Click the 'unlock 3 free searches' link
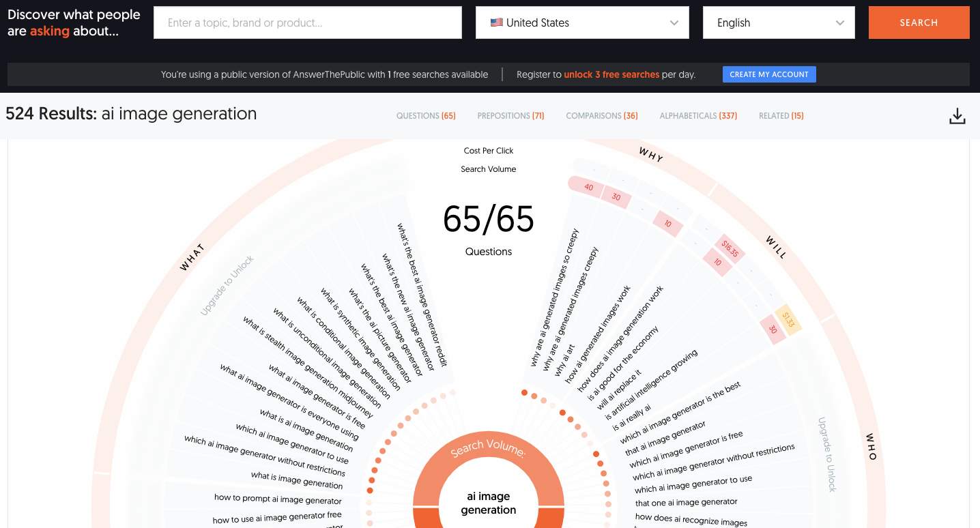 [x=611, y=74]
